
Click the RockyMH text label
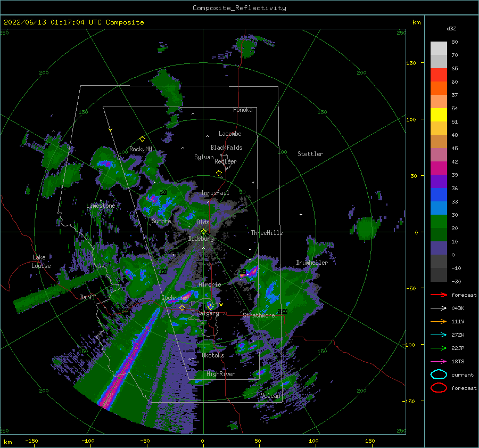click(141, 149)
